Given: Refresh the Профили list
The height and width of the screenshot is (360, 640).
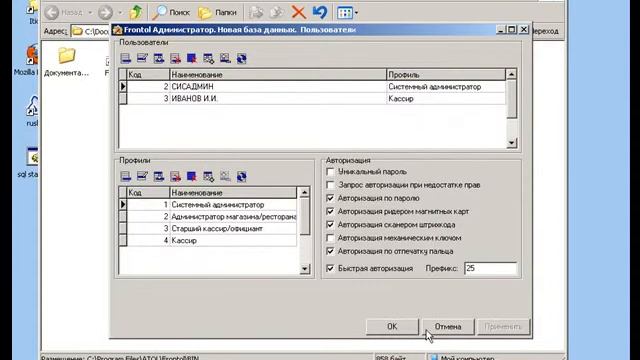Looking at the screenshot, I should click(242, 176).
